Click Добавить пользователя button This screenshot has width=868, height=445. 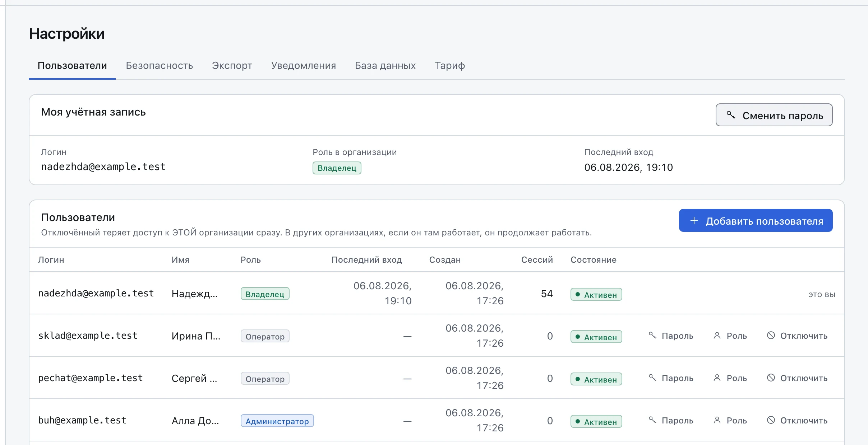pyautogui.click(x=756, y=220)
